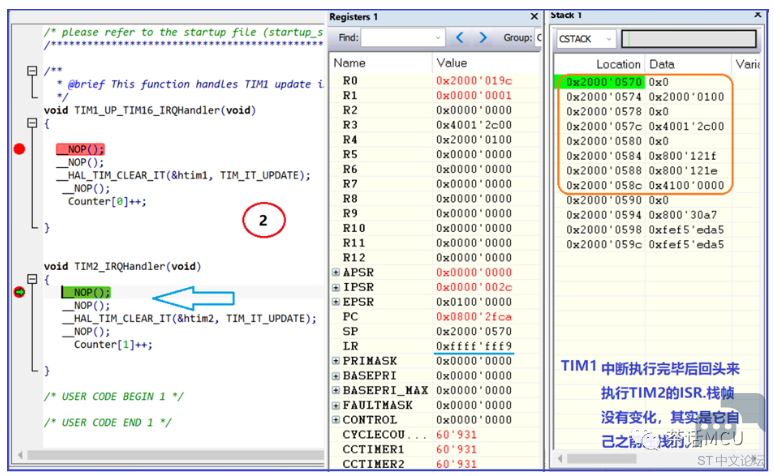
Task: Expand the APSR register
Action: (x=336, y=272)
